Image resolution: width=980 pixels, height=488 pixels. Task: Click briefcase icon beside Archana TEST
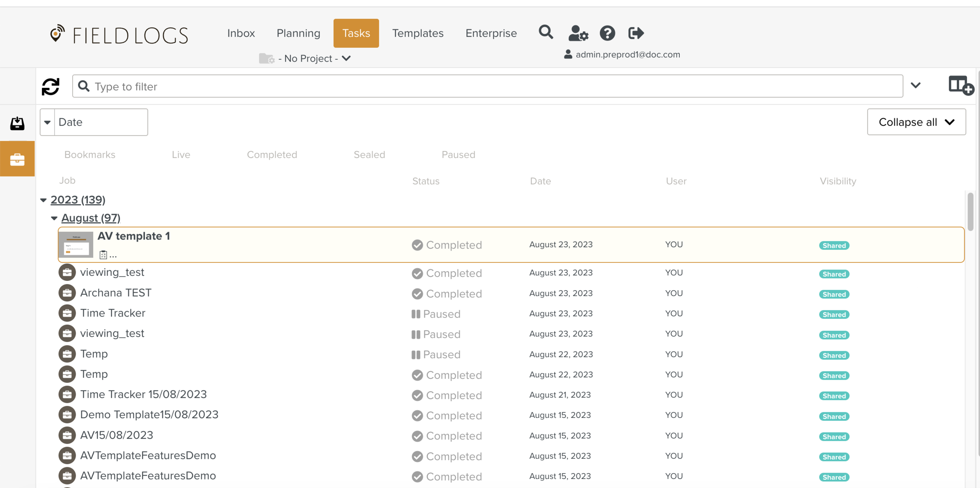click(67, 293)
